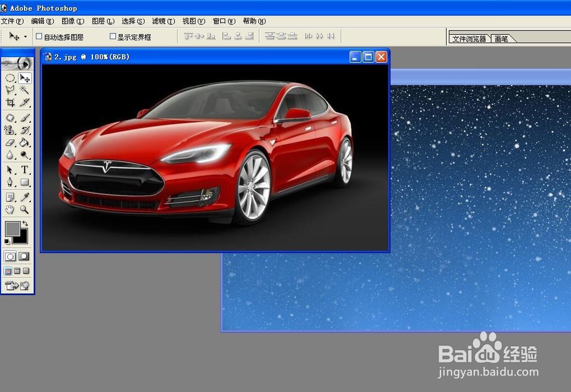The height and width of the screenshot is (392, 571).
Task: Switch to the 文件浏览器 tab
Action: pos(469,39)
